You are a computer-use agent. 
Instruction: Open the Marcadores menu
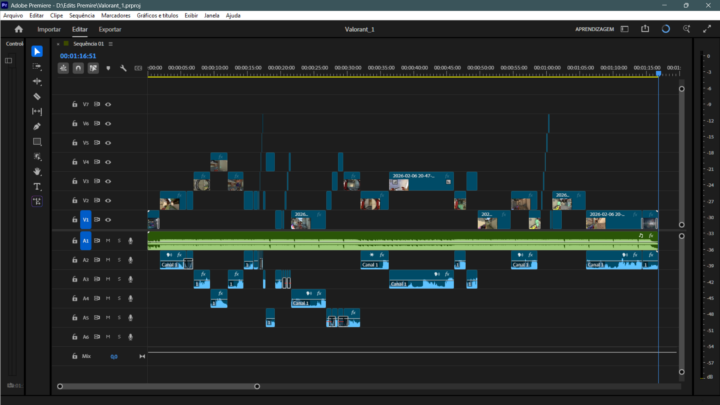pyautogui.click(x=116, y=16)
